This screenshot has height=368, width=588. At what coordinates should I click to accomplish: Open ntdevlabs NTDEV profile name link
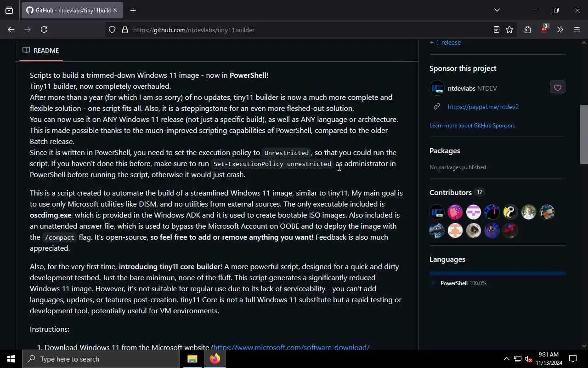pyautogui.click(x=472, y=88)
